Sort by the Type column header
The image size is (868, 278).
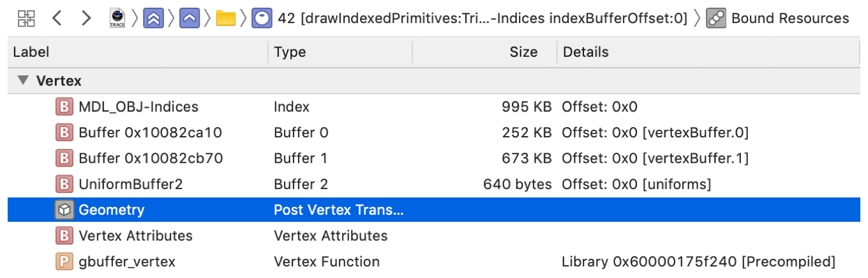tap(340, 52)
